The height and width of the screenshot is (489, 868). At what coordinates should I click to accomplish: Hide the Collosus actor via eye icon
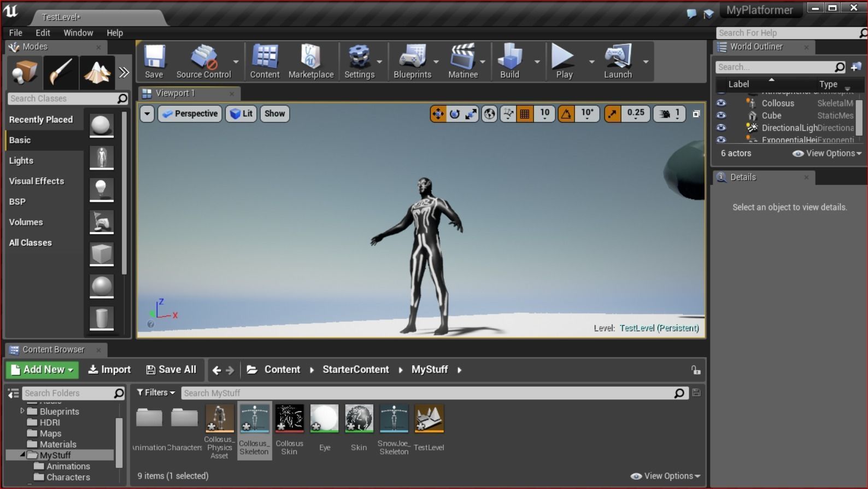pos(722,103)
